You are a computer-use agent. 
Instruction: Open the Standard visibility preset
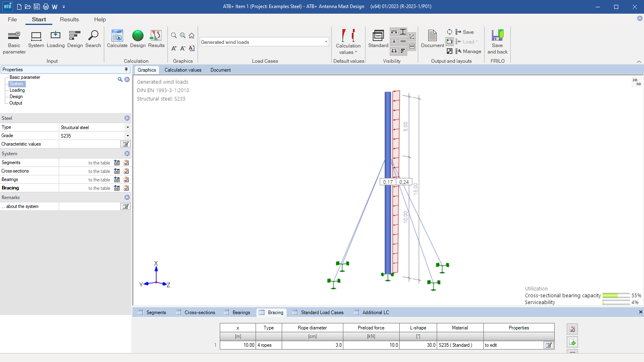[x=378, y=39]
